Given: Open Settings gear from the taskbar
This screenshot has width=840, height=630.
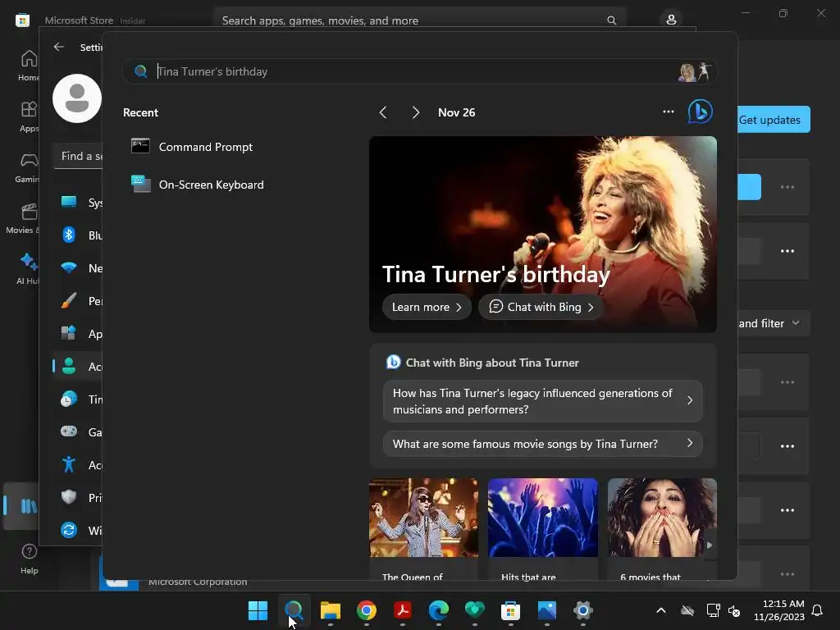Looking at the screenshot, I should [583, 610].
